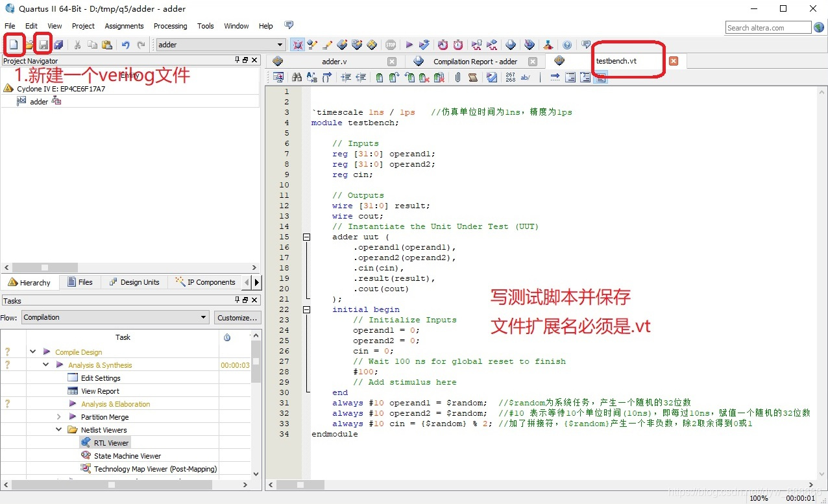Click the Paste clipboard icon
The width and height of the screenshot is (828, 504).
(x=107, y=45)
